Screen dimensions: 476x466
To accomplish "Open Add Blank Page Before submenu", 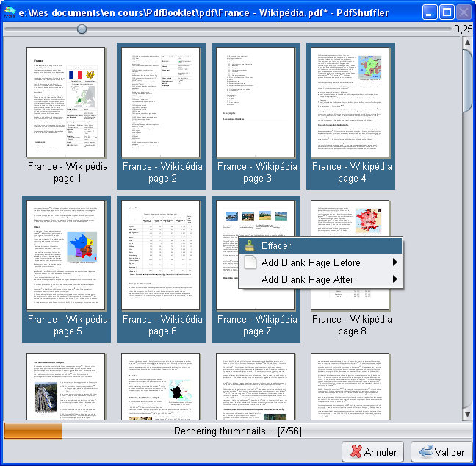I will pyautogui.click(x=320, y=262).
